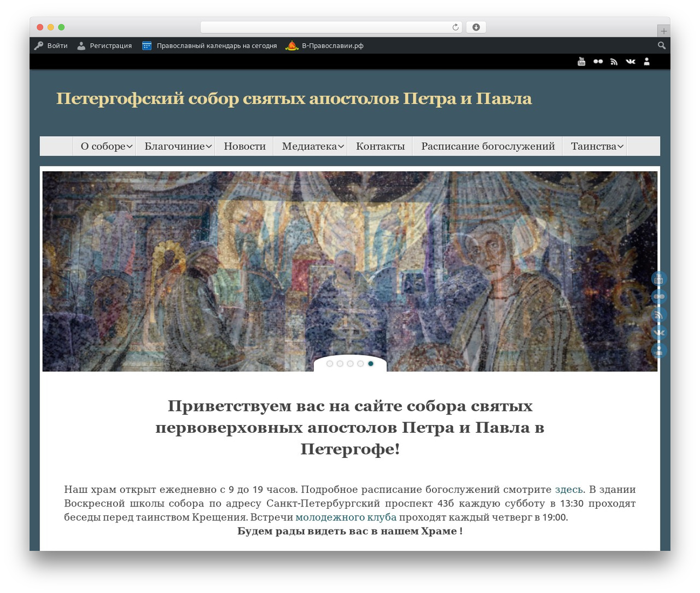Click the floating VK icon beside the slideshow
Screen dimensions: 700x593
pos(659,333)
